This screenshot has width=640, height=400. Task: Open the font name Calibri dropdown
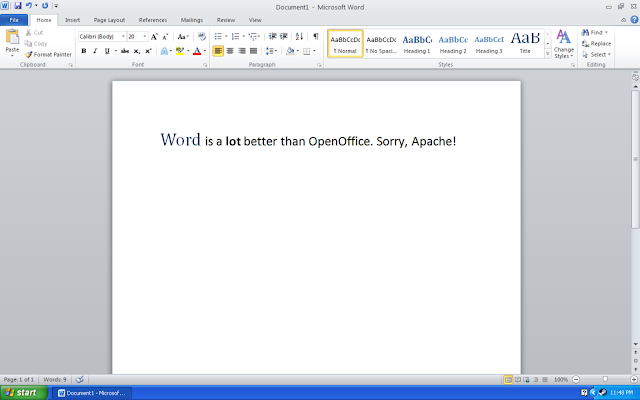point(123,37)
